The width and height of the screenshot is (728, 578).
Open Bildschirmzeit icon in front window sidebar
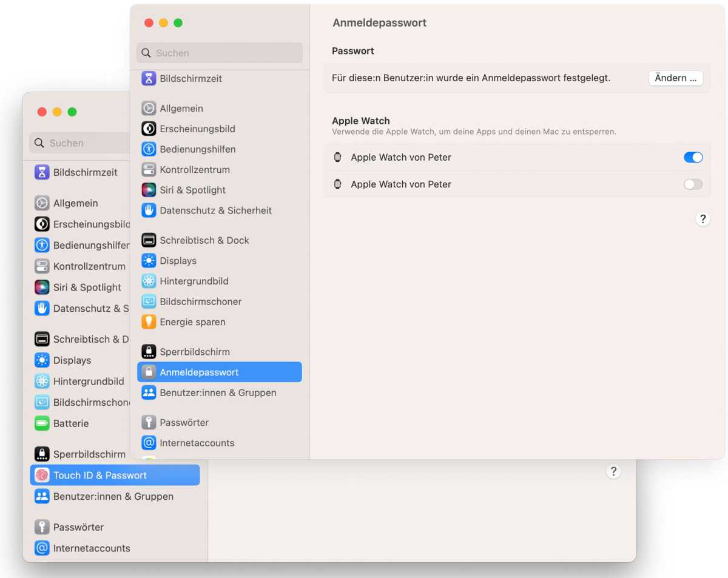pyautogui.click(x=149, y=78)
